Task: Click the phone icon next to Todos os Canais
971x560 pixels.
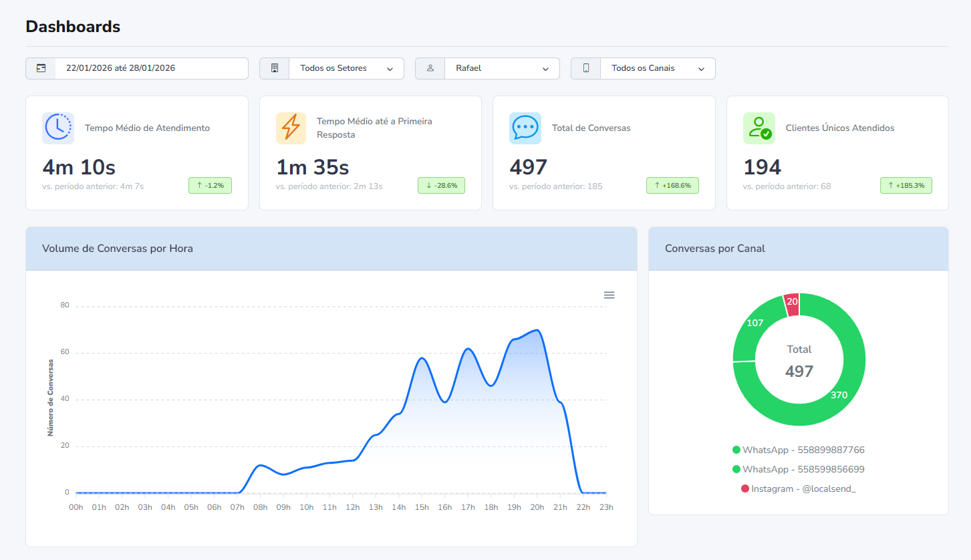Action: [585, 68]
